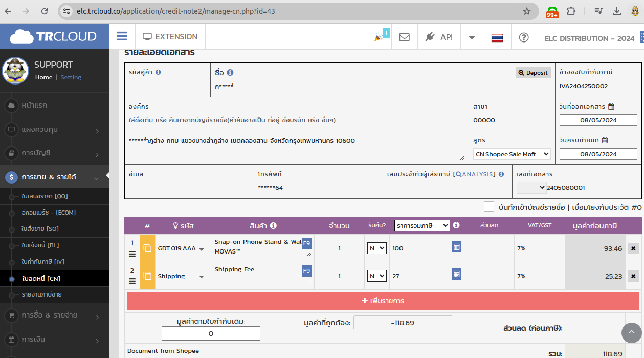Image resolution: width=644 pixels, height=358 pixels.
Task: Open ใบแจ้งหนี้ [BL] in sidebar
Action: (40, 245)
